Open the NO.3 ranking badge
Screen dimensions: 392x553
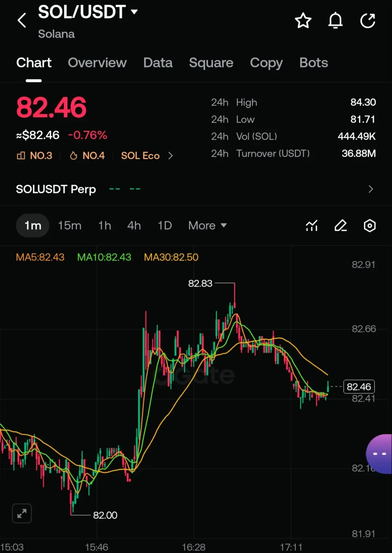pyautogui.click(x=34, y=156)
